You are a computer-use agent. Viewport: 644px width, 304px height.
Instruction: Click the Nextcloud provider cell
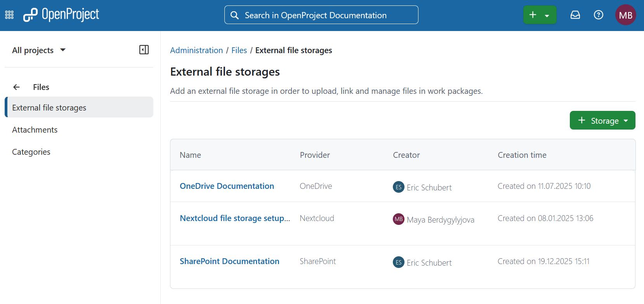(x=317, y=218)
